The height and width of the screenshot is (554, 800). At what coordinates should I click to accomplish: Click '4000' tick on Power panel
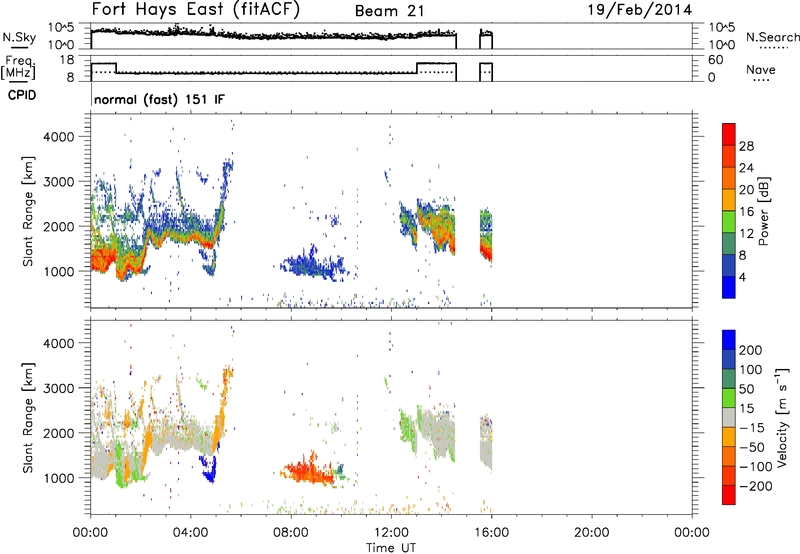[x=58, y=137]
